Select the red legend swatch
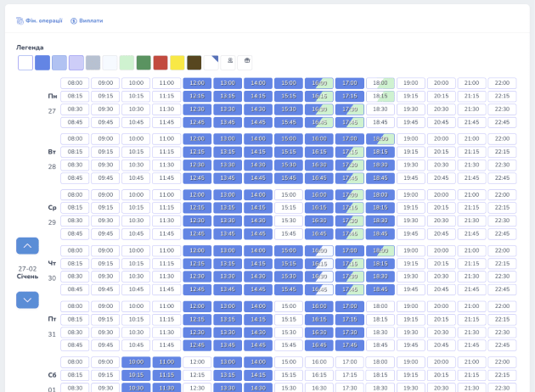 [160, 63]
